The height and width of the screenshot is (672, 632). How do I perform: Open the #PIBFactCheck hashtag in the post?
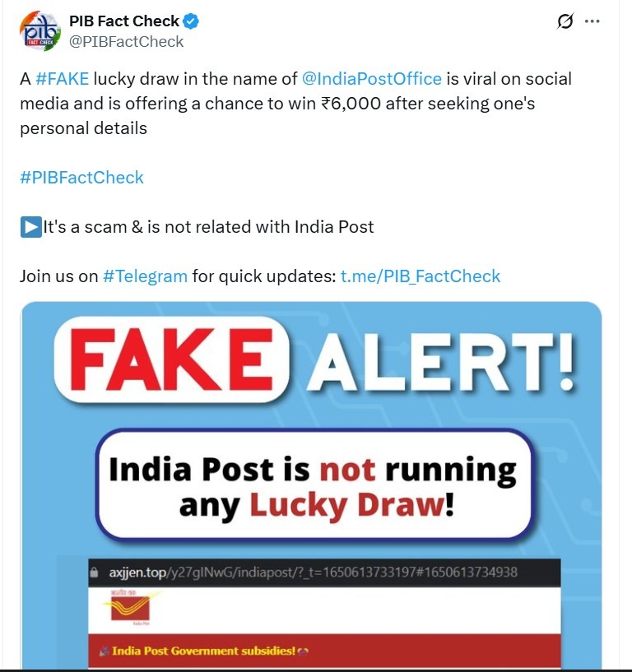(81, 178)
